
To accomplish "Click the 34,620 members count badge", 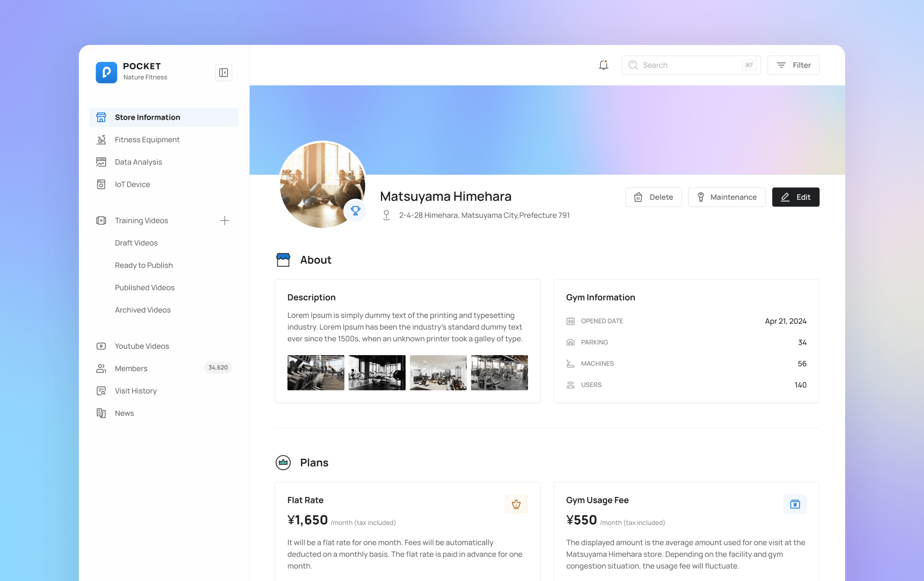I will pyautogui.click(x=218, y=367).
